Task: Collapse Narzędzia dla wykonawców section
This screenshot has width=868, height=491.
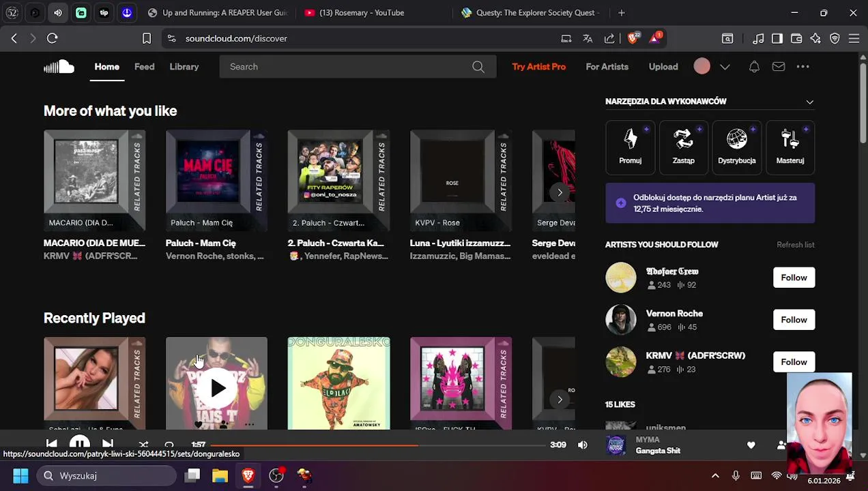Action: (809, 102)
